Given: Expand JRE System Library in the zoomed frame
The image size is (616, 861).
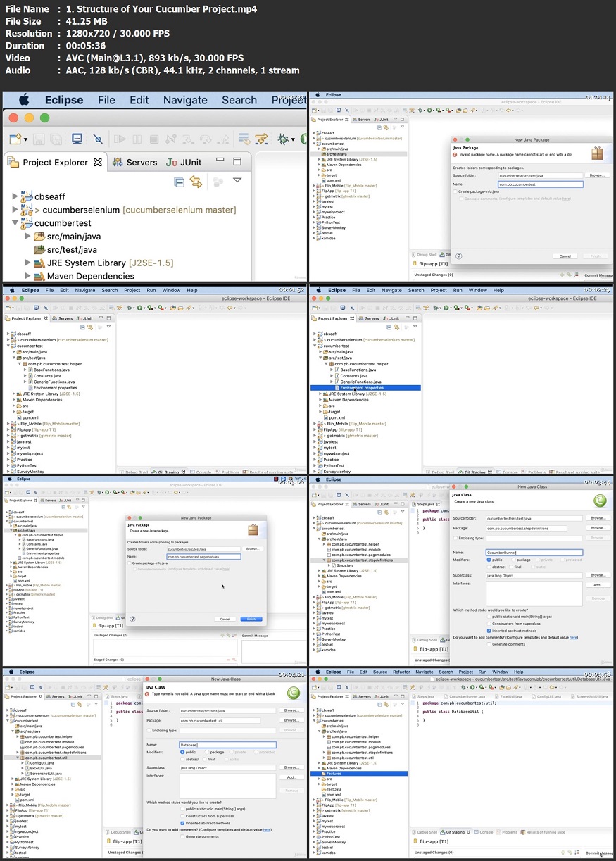Looking at the screenshot, I should (27, 263).
